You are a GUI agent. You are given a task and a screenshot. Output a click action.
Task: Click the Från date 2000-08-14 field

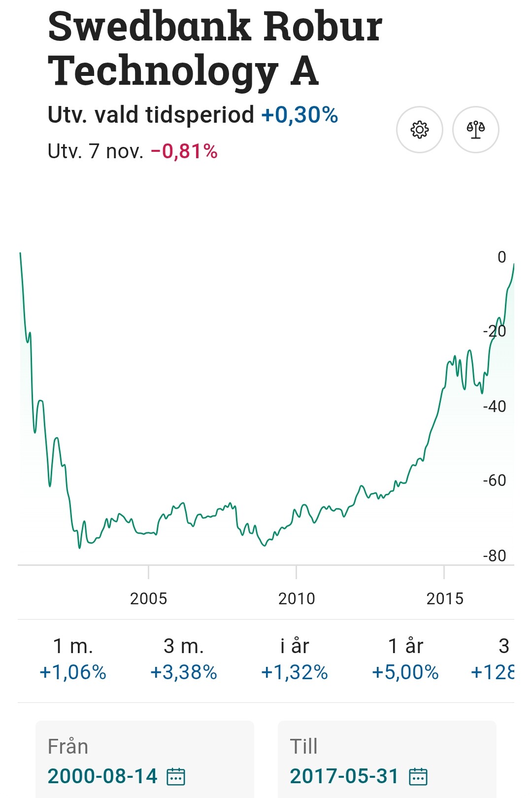pos(102,776)
